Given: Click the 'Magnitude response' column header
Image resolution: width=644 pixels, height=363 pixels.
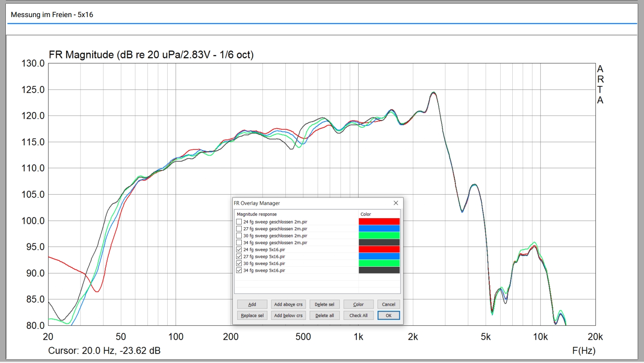Looking at the screenshot, I should [257, 214].
